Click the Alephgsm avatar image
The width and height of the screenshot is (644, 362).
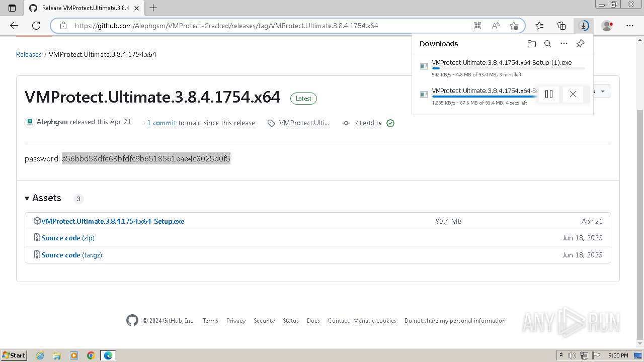click(30, 122)
